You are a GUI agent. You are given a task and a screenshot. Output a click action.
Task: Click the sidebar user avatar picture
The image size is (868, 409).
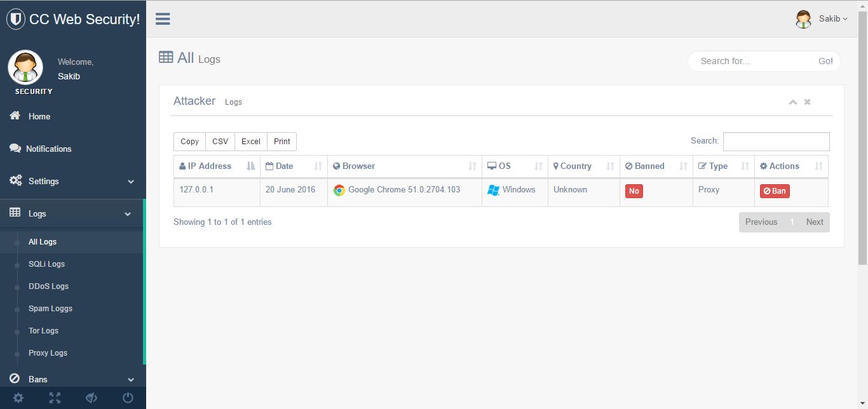pyautogui.click(x=25, y=67)
